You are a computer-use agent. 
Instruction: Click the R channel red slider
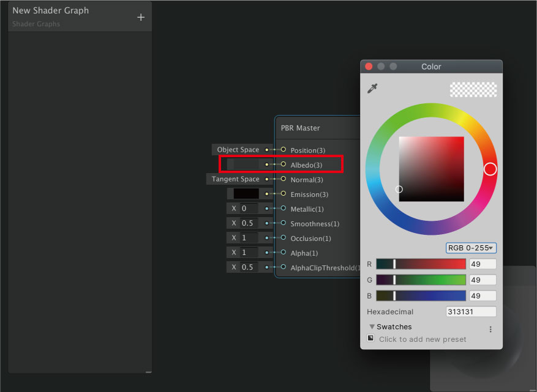click(x=421, y=264)
